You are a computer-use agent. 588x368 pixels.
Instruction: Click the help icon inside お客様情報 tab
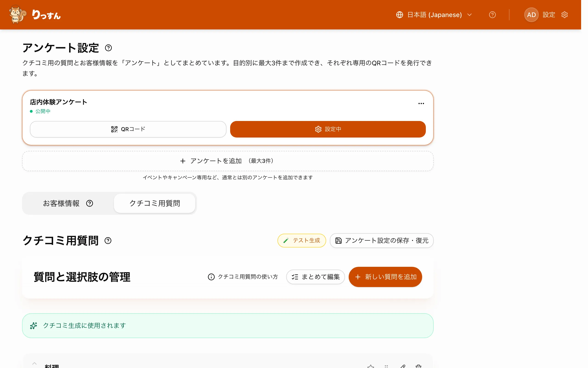pyautogui.click(x=90, y=203)
